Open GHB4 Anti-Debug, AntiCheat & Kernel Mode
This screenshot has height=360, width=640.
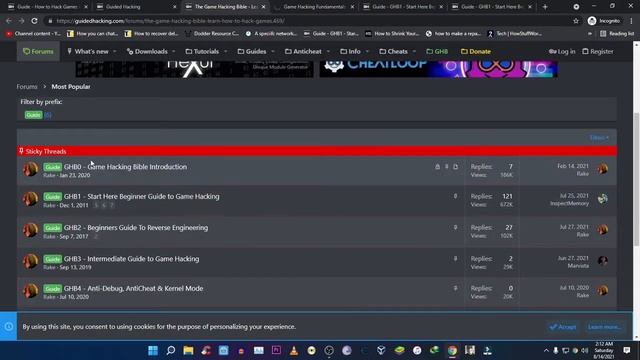(x=133, y=288)
